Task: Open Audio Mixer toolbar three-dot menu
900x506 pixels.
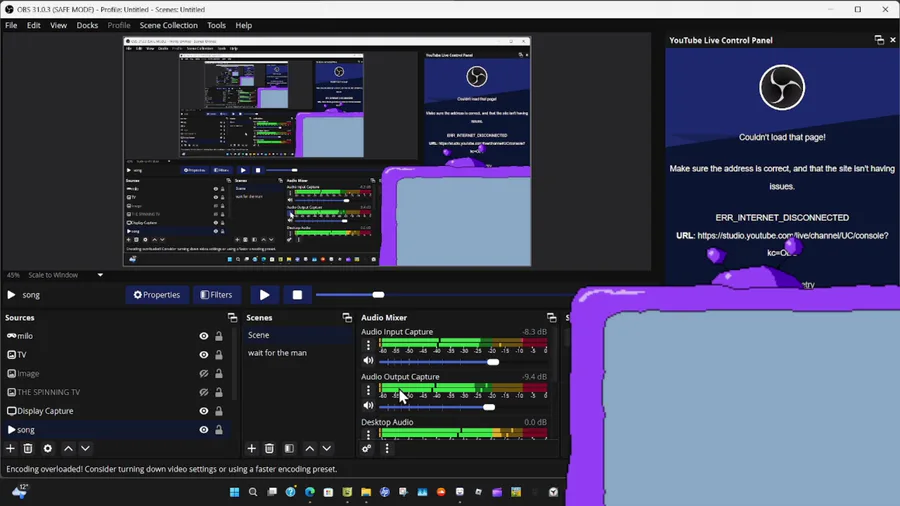Action: (x=387, y=448)
